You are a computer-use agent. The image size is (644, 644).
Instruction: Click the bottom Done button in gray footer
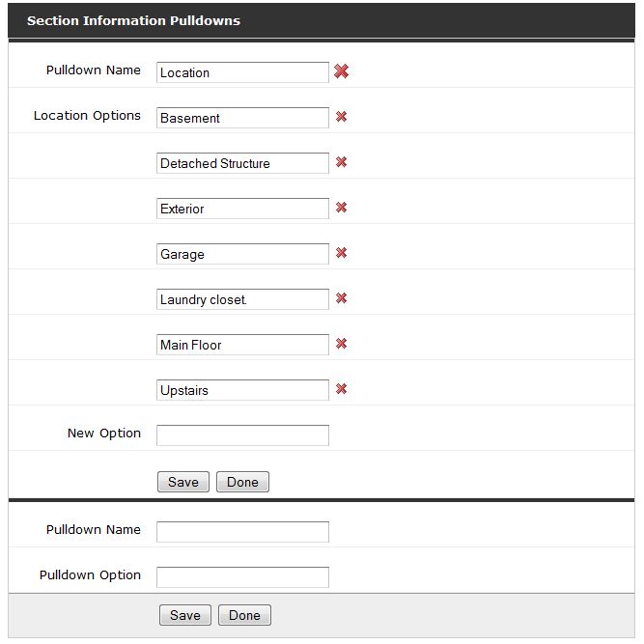pos(245,615)
